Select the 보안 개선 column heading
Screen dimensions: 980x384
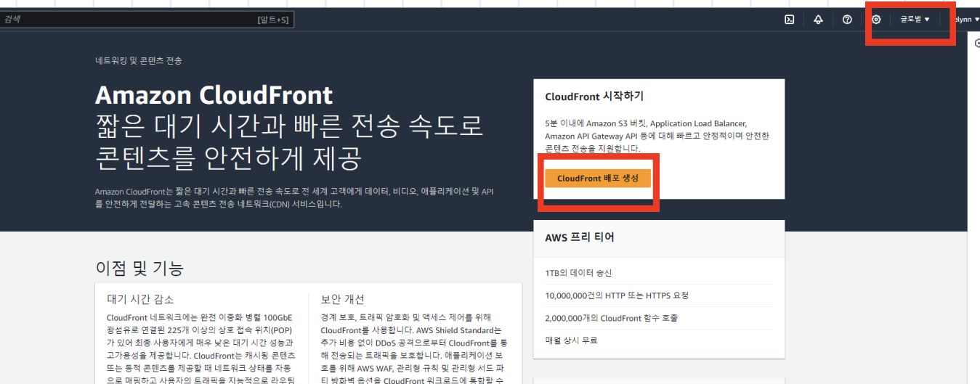click(342, 299)
